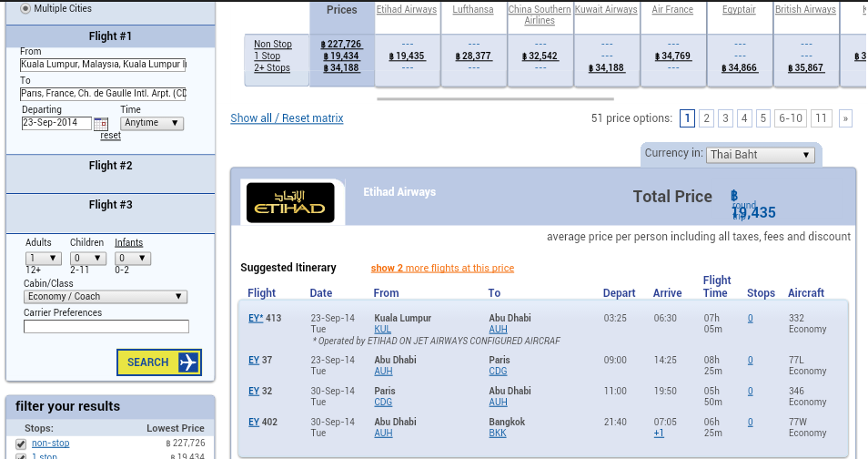Open the departing date calendar icon
This screenshot has width=868, height=459.
101,123
